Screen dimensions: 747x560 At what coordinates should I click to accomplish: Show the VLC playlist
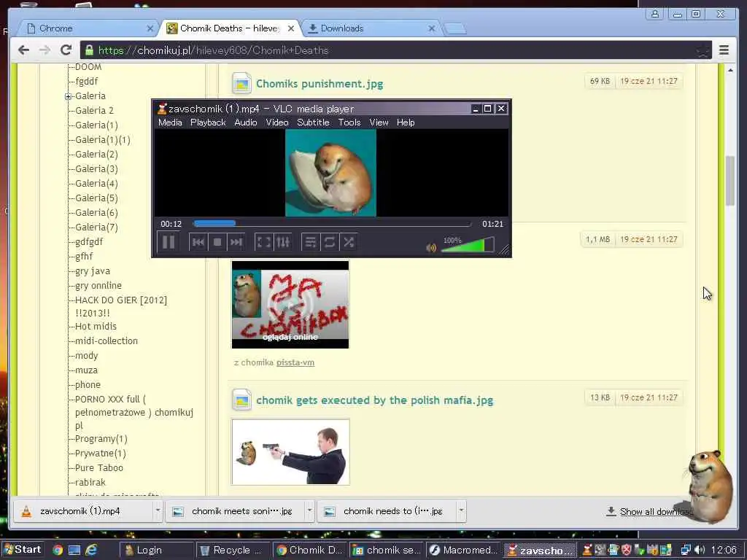(x=311, y=242)
